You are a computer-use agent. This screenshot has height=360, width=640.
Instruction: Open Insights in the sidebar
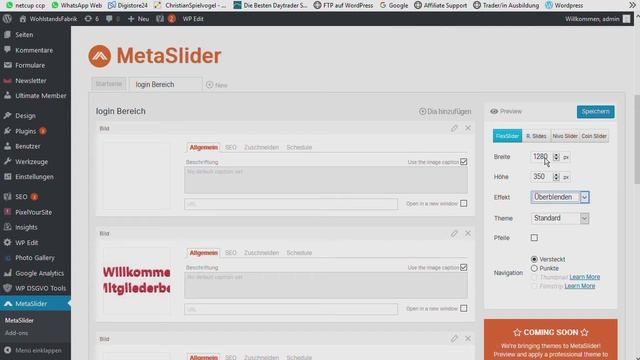pyautogui.click(x=26, y=227)
